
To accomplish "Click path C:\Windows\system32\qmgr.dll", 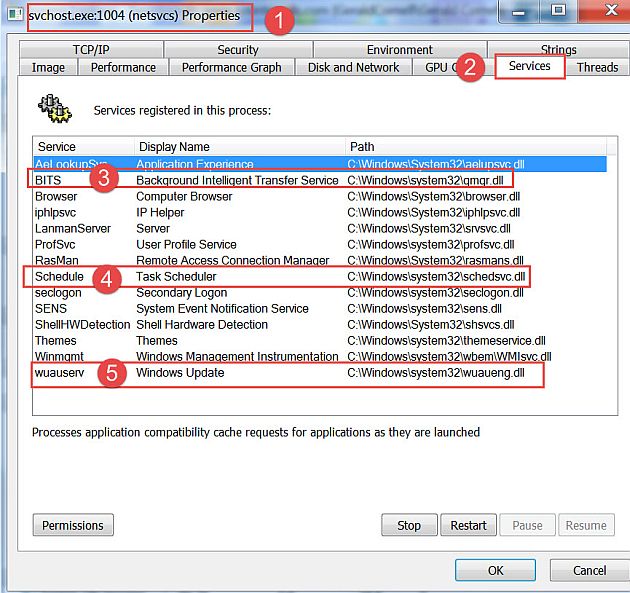I will tap(425, 180).
